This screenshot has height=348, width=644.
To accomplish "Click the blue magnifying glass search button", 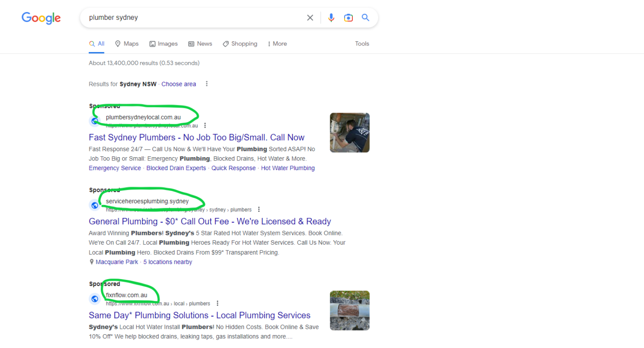I will coord(365,18).
